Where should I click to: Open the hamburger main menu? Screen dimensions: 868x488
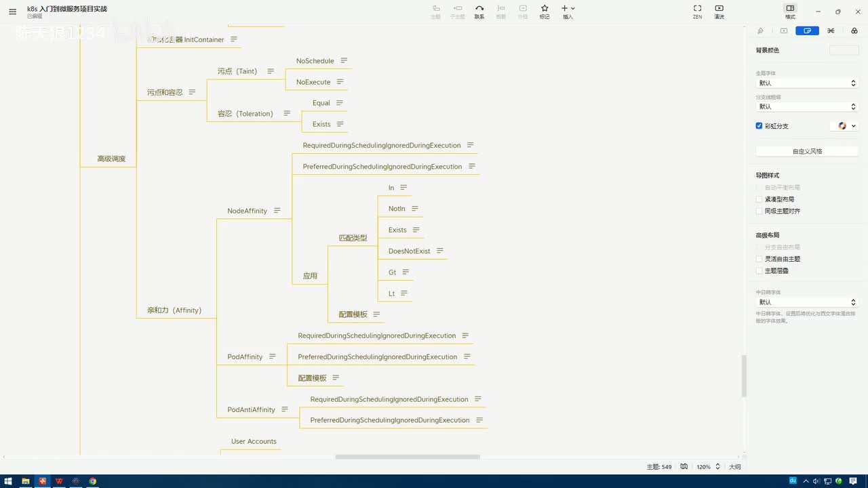12,12
